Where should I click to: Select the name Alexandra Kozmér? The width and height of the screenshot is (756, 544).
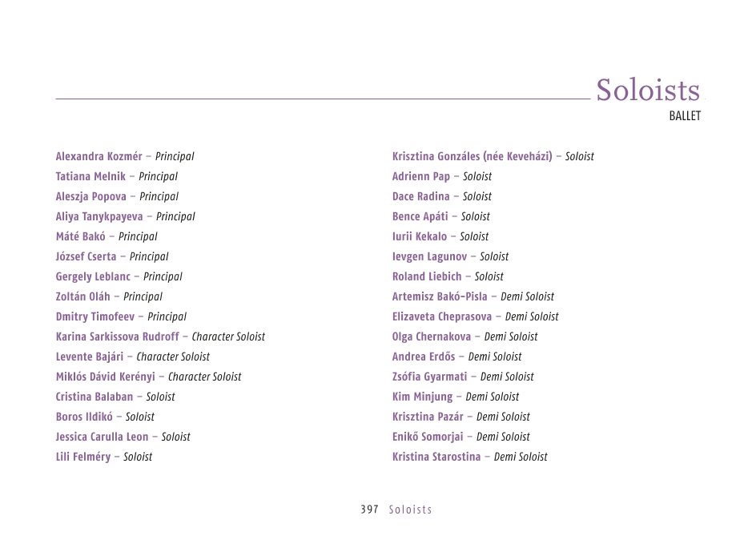pyautogui.click(x=99, y=156)
